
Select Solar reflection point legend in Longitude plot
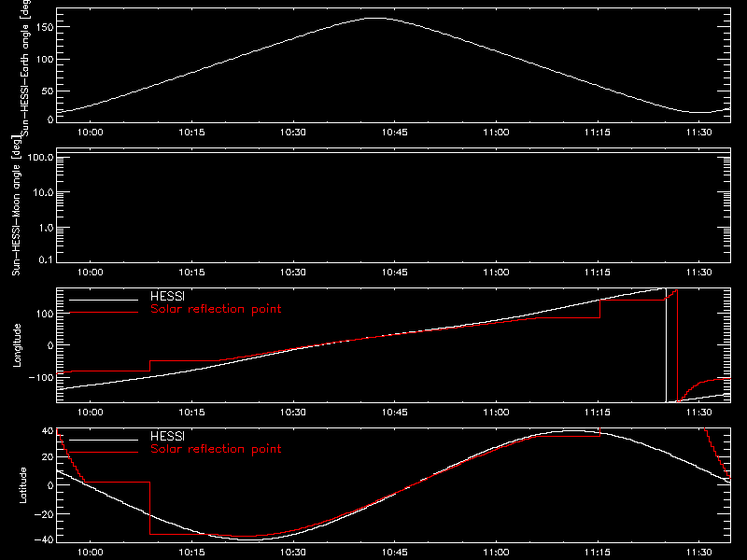[216, 309]
